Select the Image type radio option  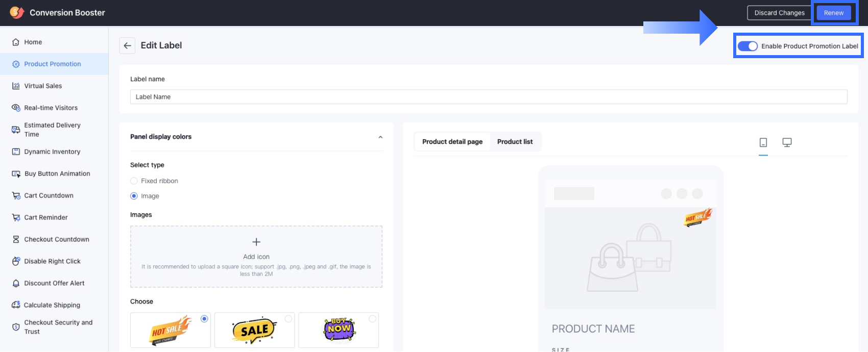tap(134, 196)
